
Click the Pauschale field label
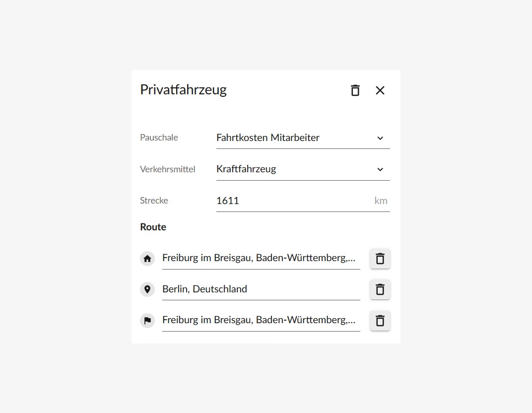[159, 138]
